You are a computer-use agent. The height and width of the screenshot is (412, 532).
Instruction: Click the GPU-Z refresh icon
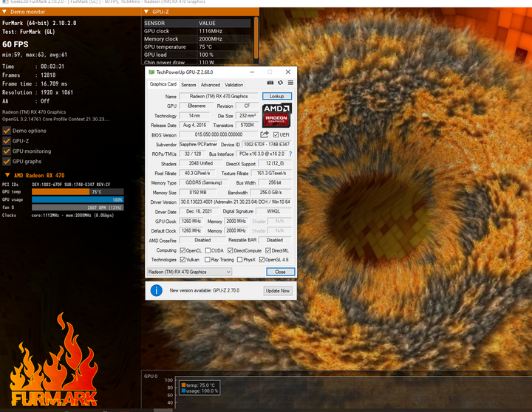[x=280, y=83]
